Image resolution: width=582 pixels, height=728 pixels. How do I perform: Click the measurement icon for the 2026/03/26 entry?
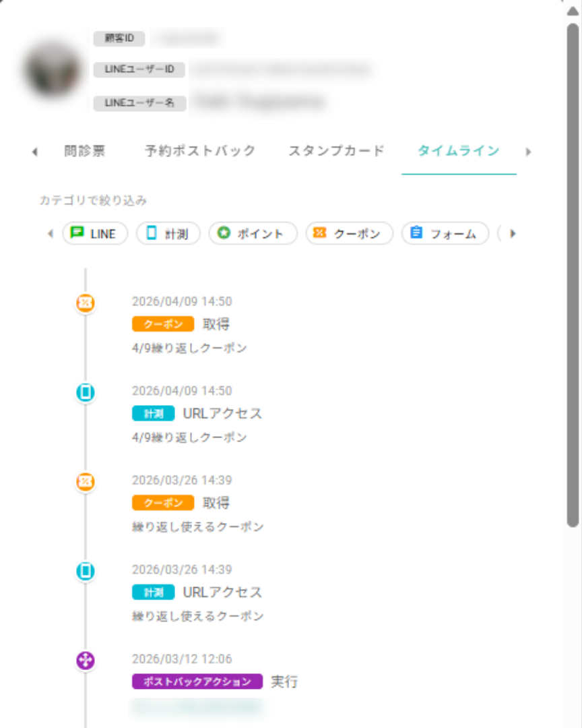point(86,572)
